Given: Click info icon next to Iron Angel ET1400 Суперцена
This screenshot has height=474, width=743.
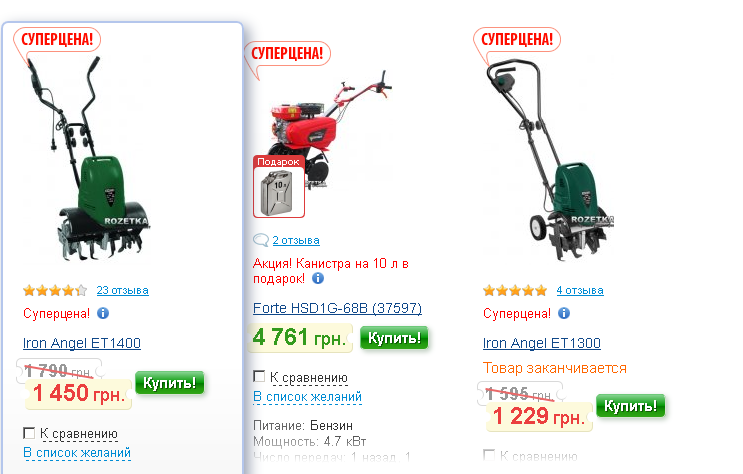Looking at the screenshot, I should pyautogui.click(x=103, y=313).
